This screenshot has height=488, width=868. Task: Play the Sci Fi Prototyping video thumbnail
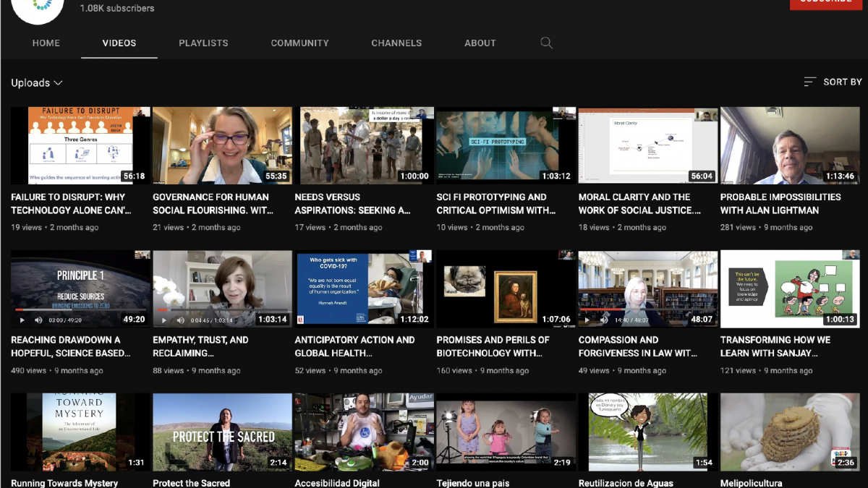506,145
